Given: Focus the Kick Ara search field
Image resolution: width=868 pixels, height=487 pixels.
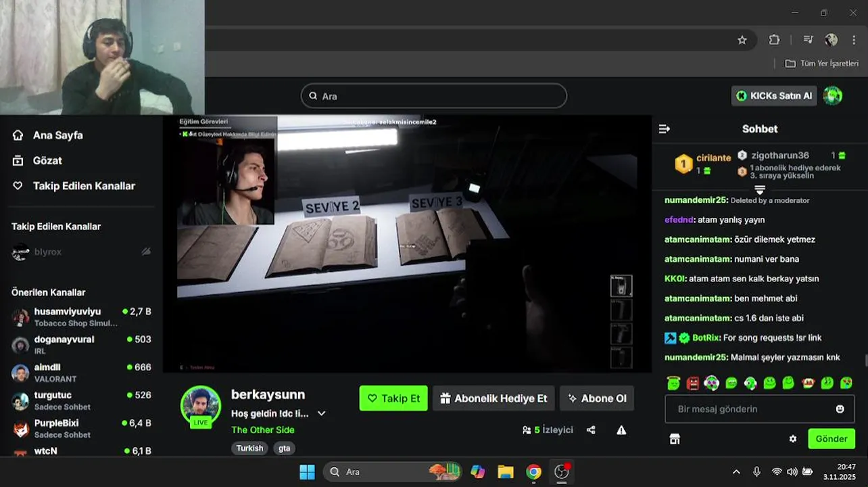Looking at the screenshot, I should click(434, 96).
